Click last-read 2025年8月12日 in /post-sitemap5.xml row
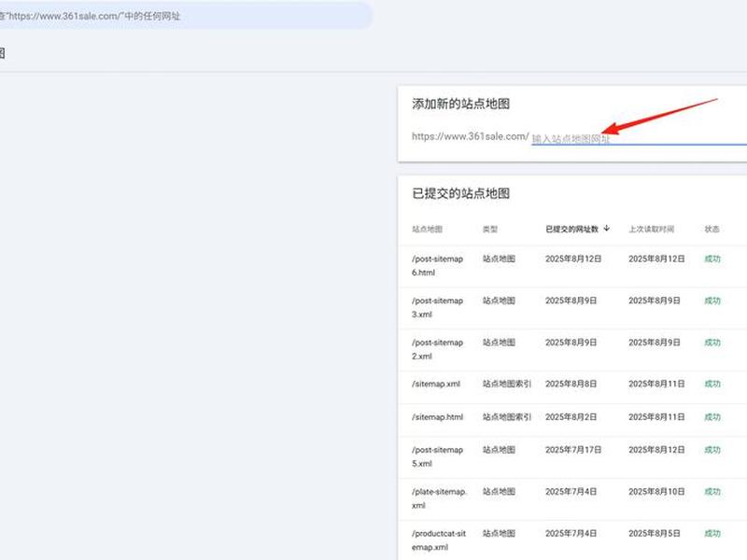This screenshot has height=560, width=747. pos(656,450)
